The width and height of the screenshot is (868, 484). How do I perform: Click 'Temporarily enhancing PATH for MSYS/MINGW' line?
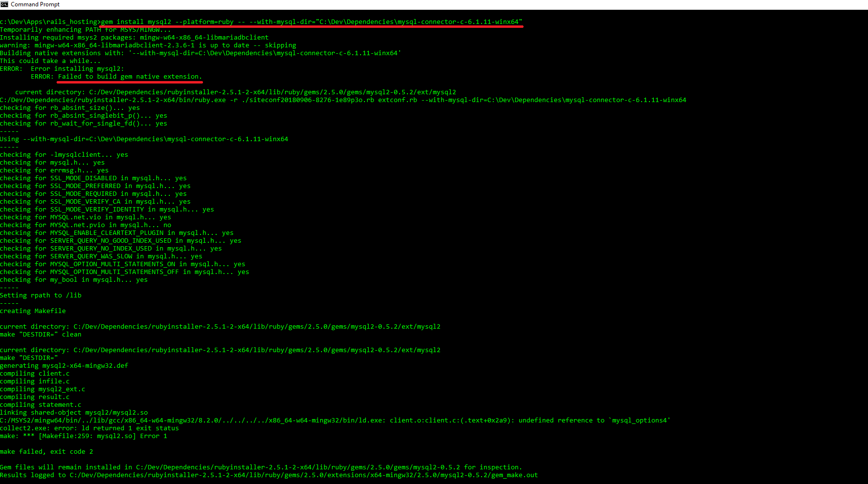pyautogui.click(x=85, y=29)
